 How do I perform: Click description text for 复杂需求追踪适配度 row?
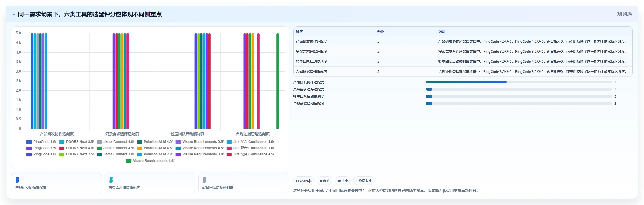(533, 52)
